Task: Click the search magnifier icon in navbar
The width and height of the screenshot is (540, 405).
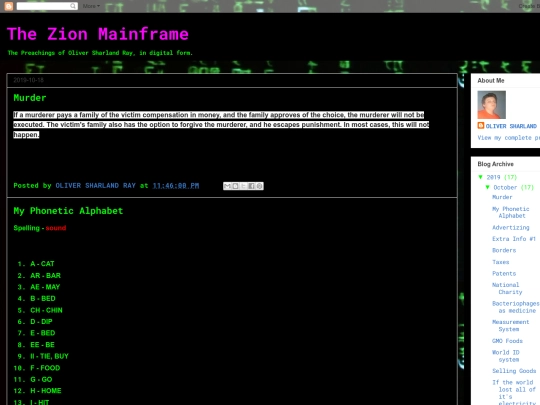Action: point(73,6)
